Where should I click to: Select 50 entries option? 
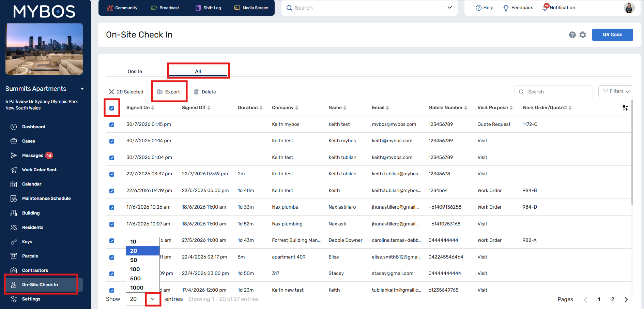coord(143,260)
